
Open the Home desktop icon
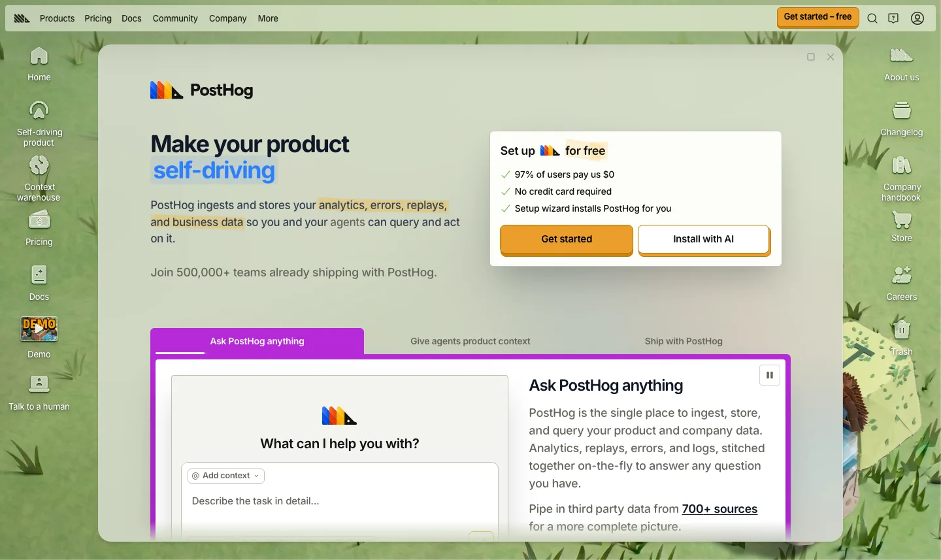click(39, 64)
